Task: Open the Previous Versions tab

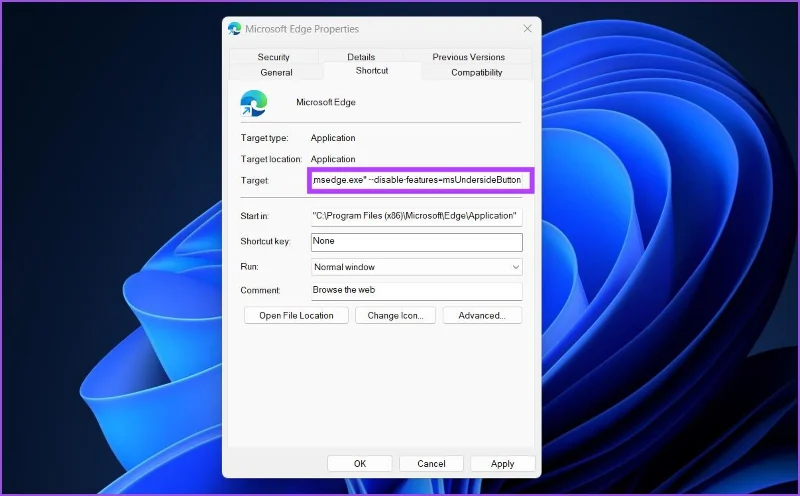Action: (x=468, y=57)
